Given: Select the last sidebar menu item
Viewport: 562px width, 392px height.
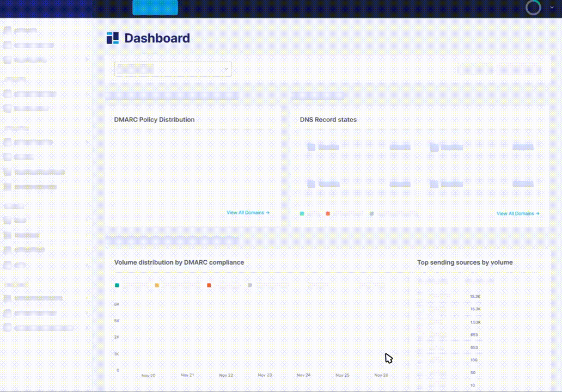Looking at the screenshot, I should pos(44,328).
